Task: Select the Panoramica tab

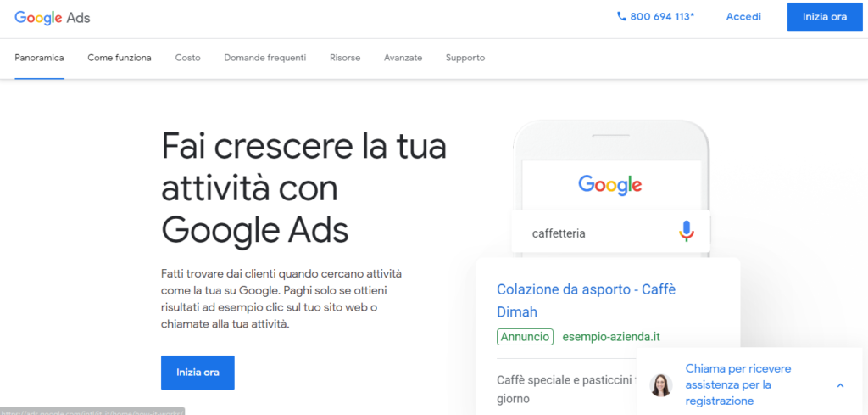Action: 39,58
